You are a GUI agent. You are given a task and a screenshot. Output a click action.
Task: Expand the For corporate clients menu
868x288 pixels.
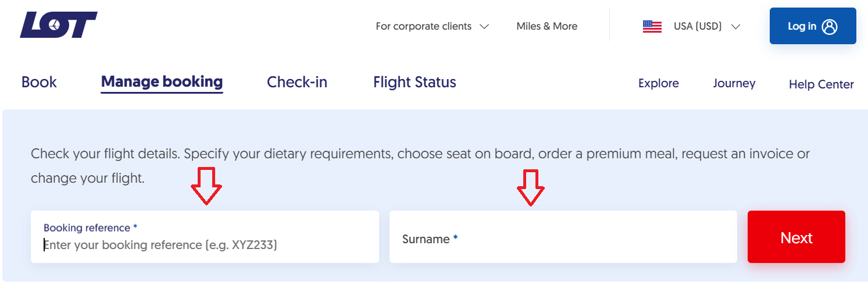[433, 26]
